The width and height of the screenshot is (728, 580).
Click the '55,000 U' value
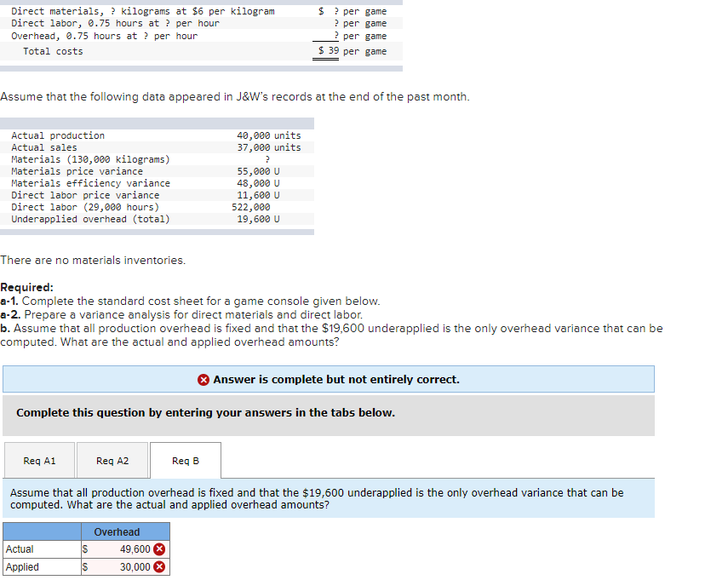click(x=259, y=171)
